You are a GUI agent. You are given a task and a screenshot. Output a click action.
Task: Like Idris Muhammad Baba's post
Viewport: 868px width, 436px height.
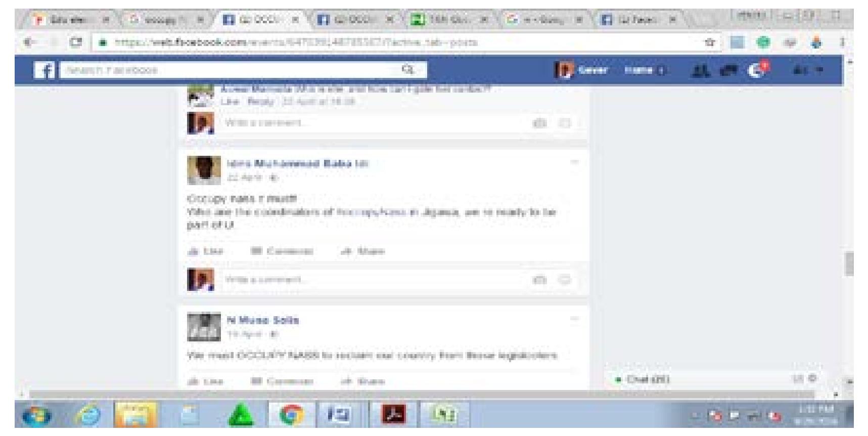pyautogui.click(x=206, y=251)
